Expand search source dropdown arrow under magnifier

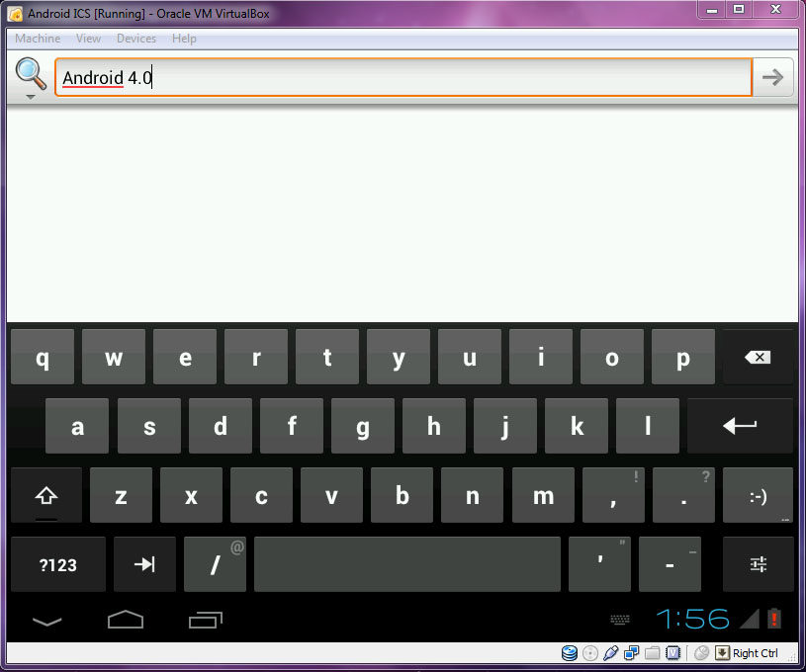coord(31,97)
